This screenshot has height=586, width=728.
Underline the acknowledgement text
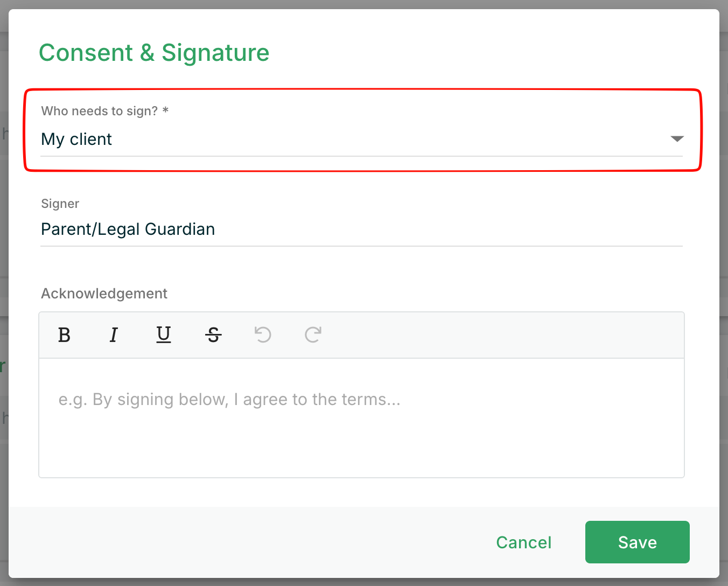(x=164, y=335)
